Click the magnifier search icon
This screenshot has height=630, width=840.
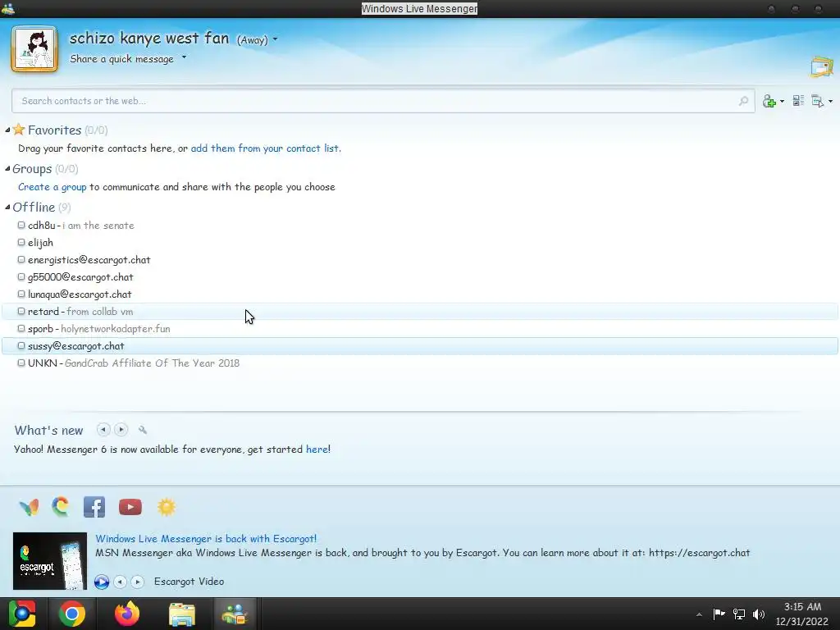(x=743, y=101)
